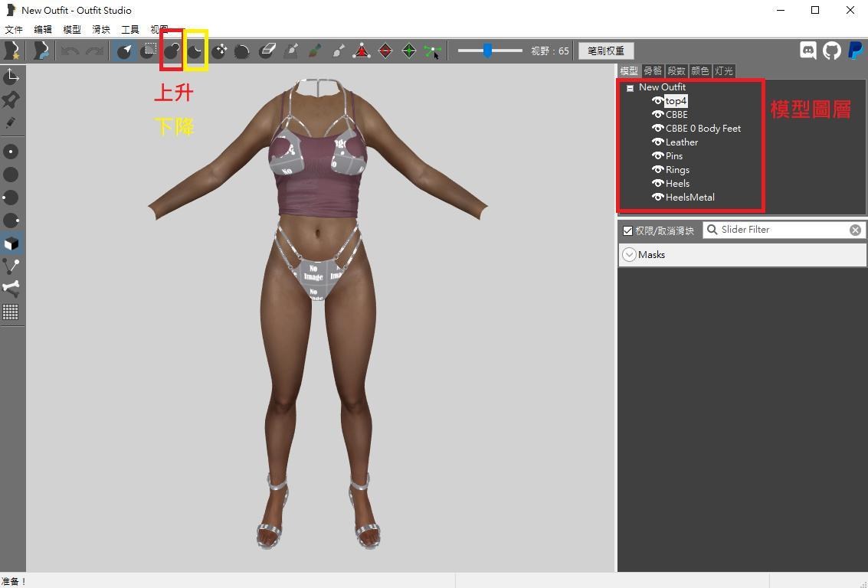Toggle the grid display icon
Viewport: 868px width, 588px height.
coord(11,312)
